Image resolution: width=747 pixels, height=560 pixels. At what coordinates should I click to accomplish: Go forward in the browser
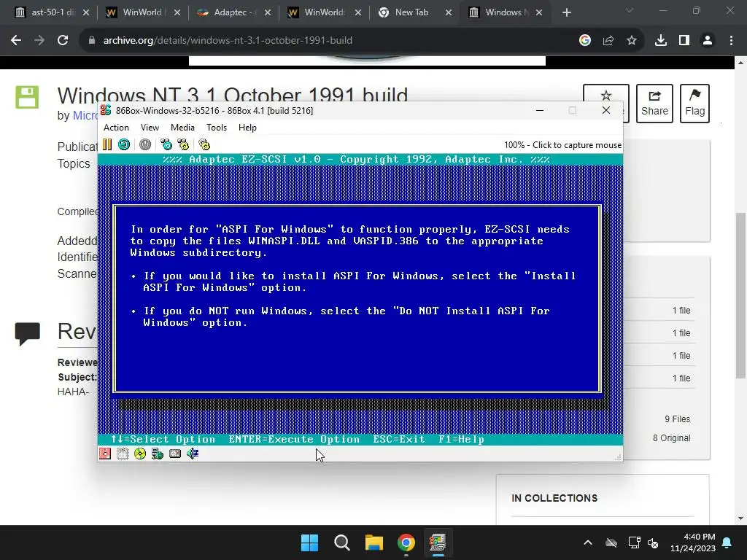click(x=39, y=41)
